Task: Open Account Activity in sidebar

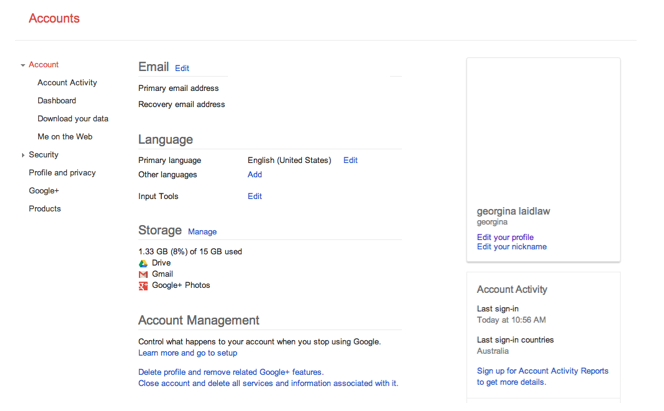Action: pyautogui.click(x=67, y=83)
